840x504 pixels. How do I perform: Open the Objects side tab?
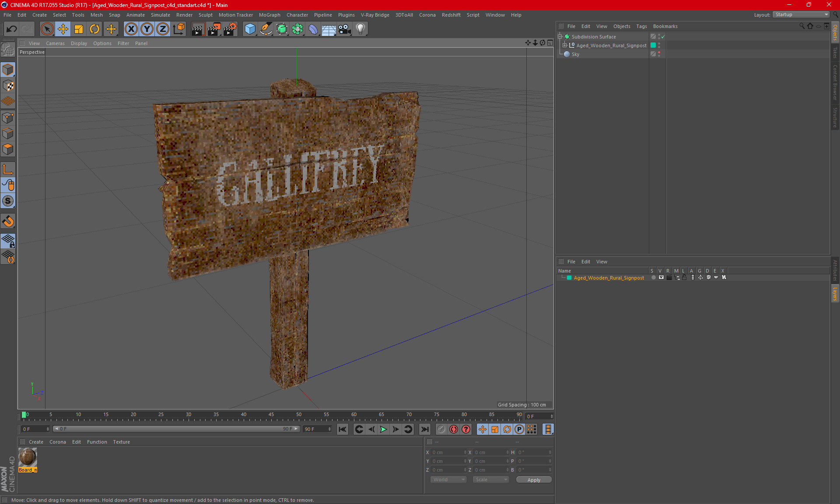click(835, 32)
